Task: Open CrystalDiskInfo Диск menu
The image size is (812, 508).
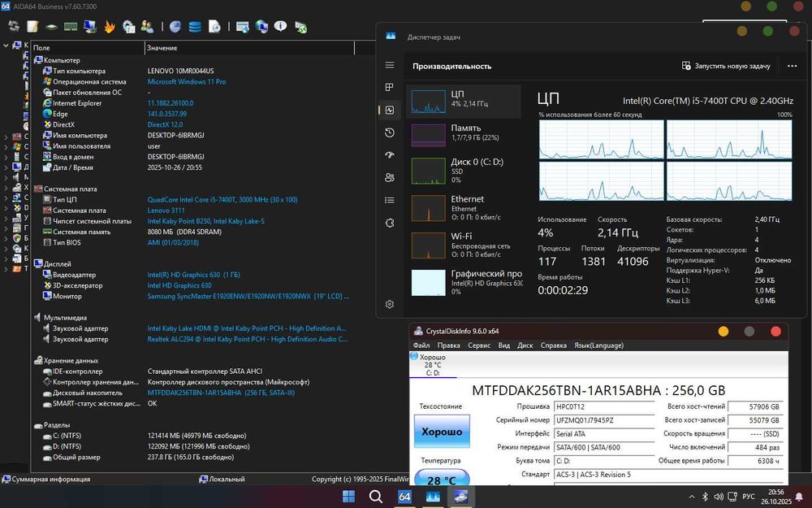Action: click(525, 345)
